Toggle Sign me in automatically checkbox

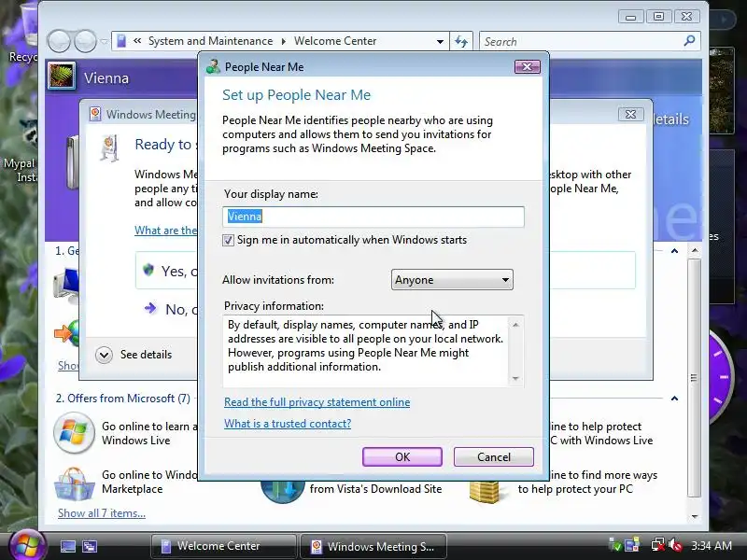[228, 240]
